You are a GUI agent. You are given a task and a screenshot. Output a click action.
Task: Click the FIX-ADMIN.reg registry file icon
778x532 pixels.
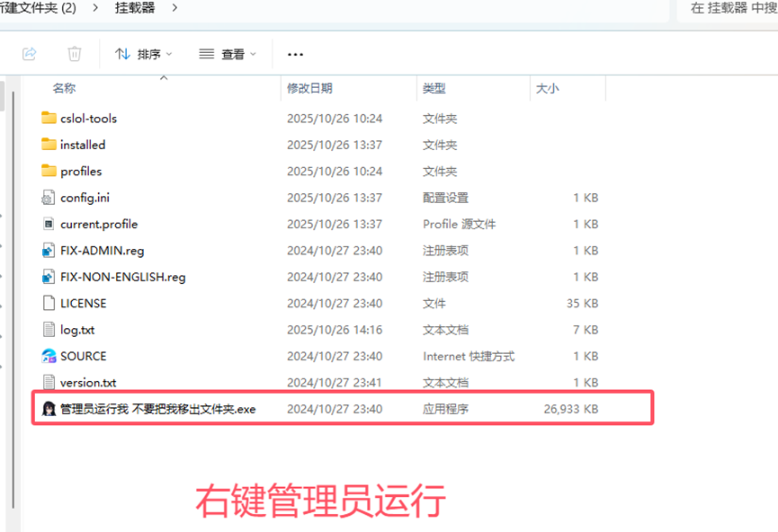(49, 250)
